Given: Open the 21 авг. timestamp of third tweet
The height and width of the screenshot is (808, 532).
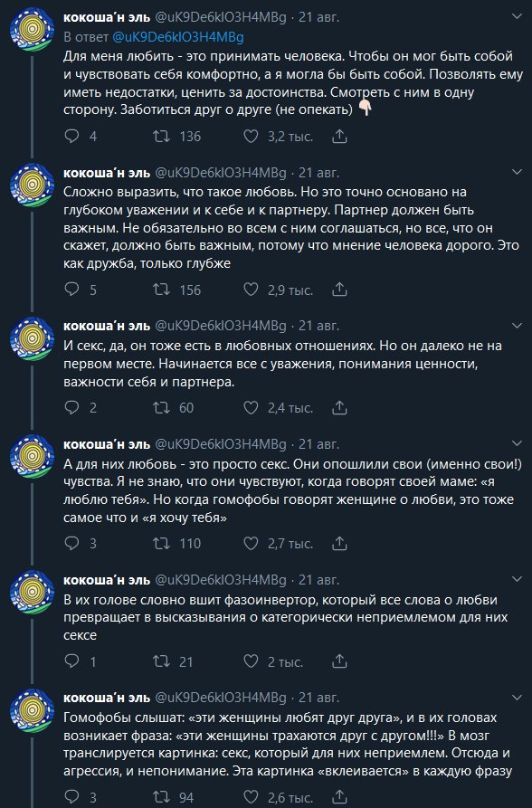Looking at the screenshot, I should click(x=319, y=326).
